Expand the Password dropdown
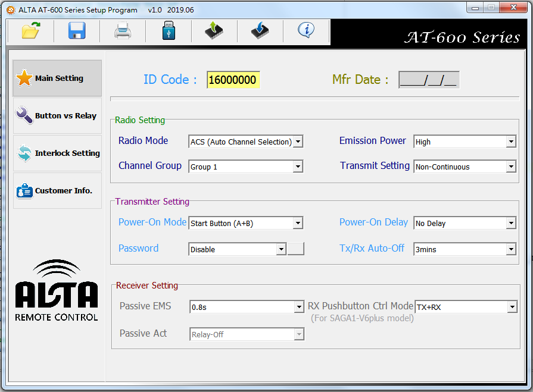 [x=237, y=249]
